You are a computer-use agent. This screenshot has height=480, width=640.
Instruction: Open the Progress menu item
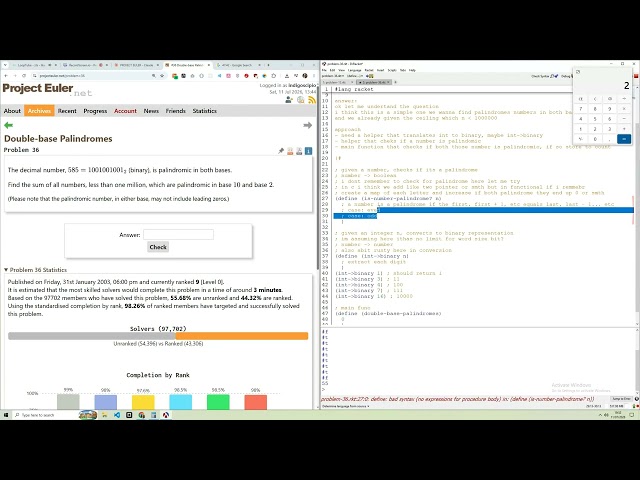pos(95,111)
